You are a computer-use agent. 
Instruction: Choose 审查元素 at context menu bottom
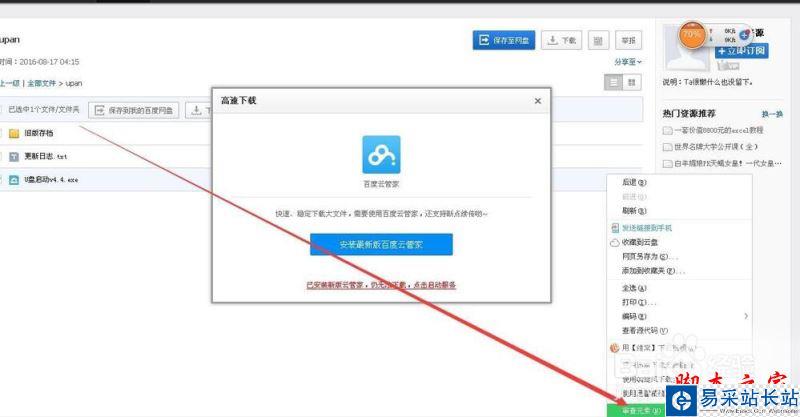click(636, 410)
